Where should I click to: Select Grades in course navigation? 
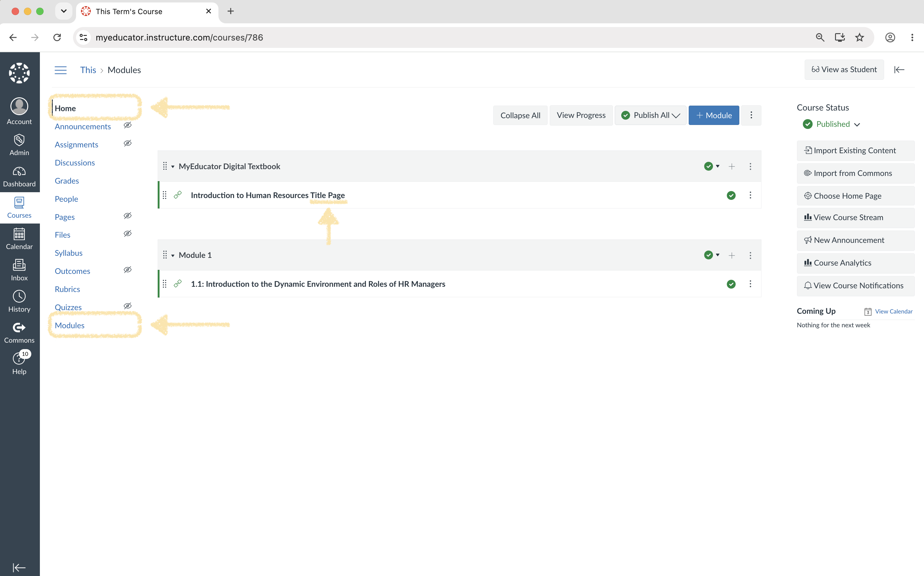click(x=67, y=181)
